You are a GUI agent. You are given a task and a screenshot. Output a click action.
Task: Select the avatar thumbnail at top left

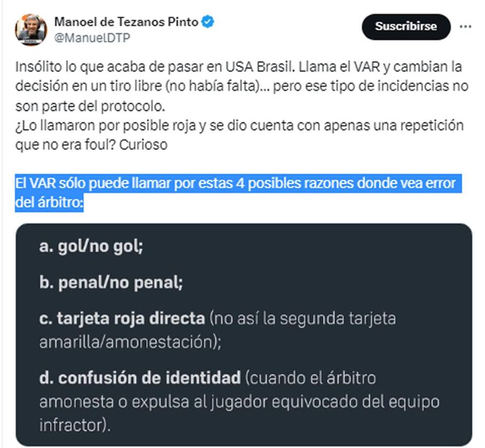(x=30, y=29)
